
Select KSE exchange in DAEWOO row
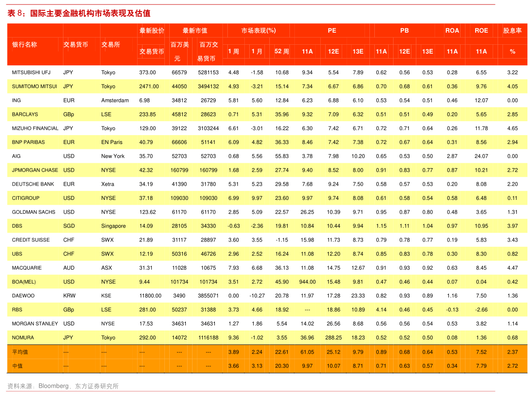106,296
